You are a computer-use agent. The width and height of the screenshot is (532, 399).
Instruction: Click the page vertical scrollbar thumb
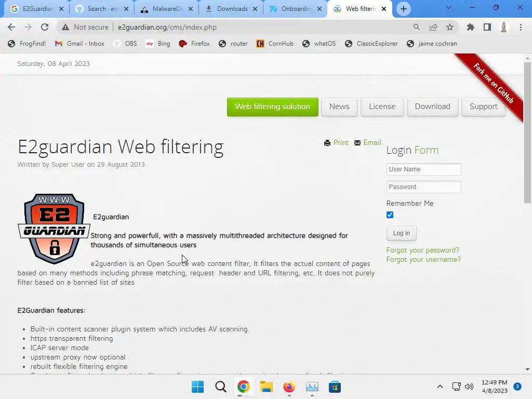(528, 132)
